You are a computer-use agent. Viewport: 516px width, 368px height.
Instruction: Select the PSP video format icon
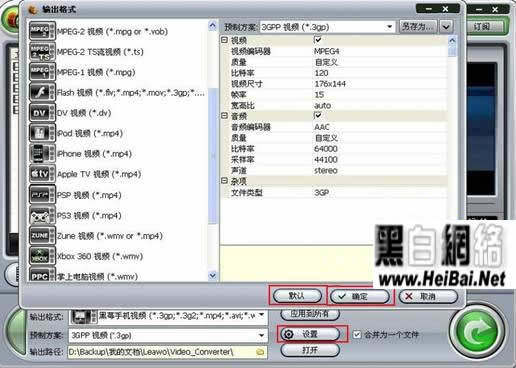click(42, 195)
